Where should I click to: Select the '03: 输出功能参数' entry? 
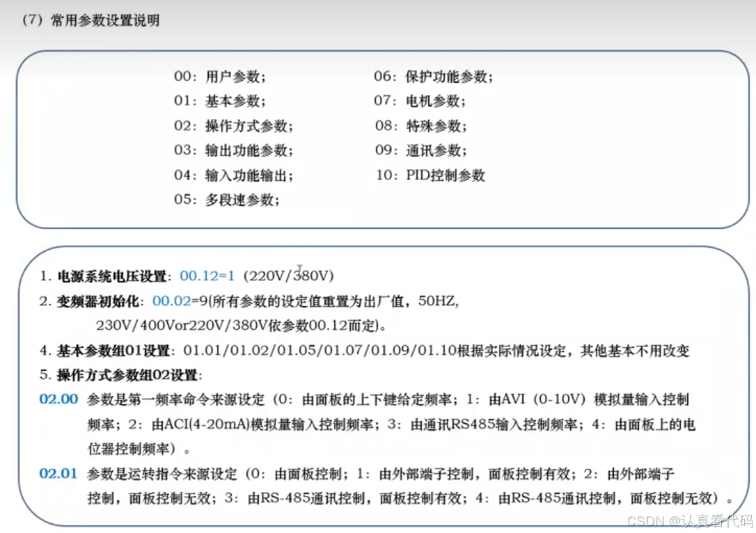point(233,151)
